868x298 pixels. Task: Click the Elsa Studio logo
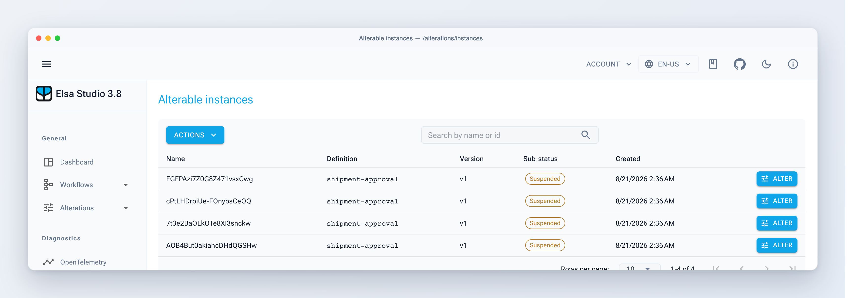pos(44,94)
